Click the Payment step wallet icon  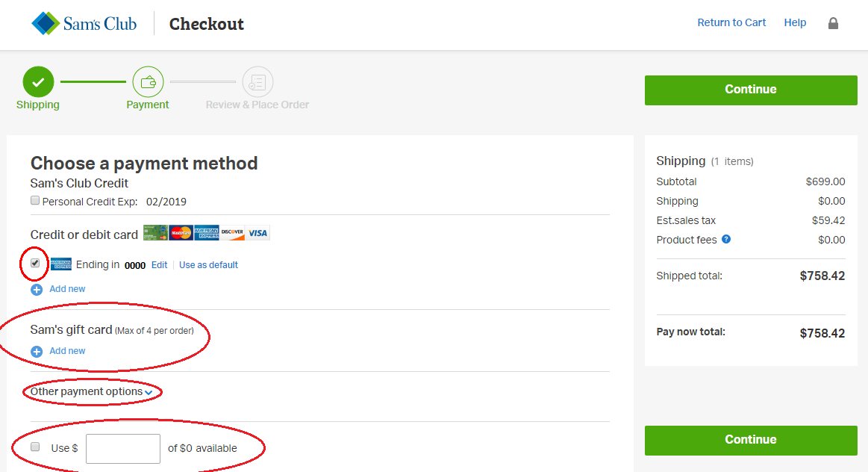pyautogui.click(x=148, y=82)
